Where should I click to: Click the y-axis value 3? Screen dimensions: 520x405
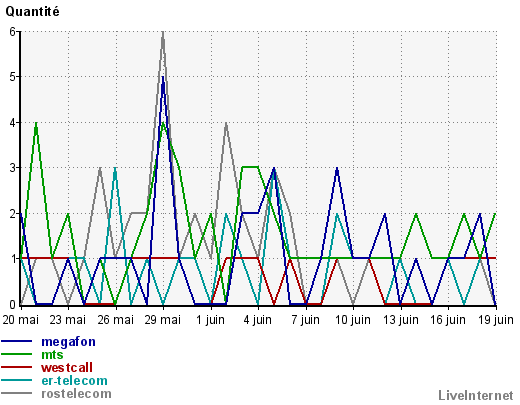tap(13, 168)
